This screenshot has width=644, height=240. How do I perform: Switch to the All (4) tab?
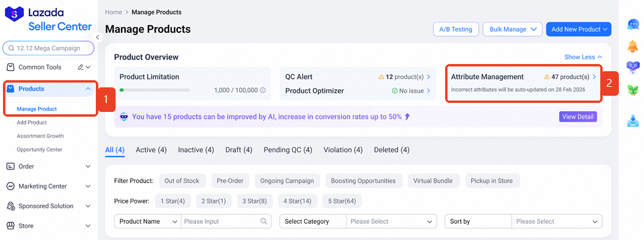click(x=114, y=150)
